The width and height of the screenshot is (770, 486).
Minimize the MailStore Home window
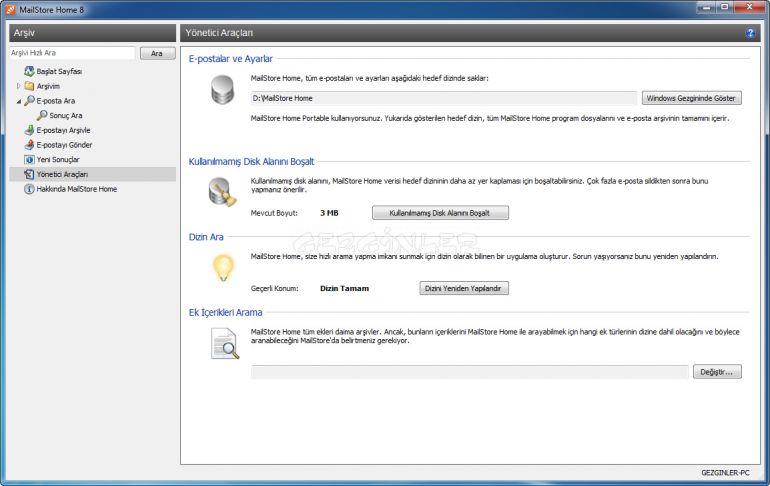click(707, 7)
